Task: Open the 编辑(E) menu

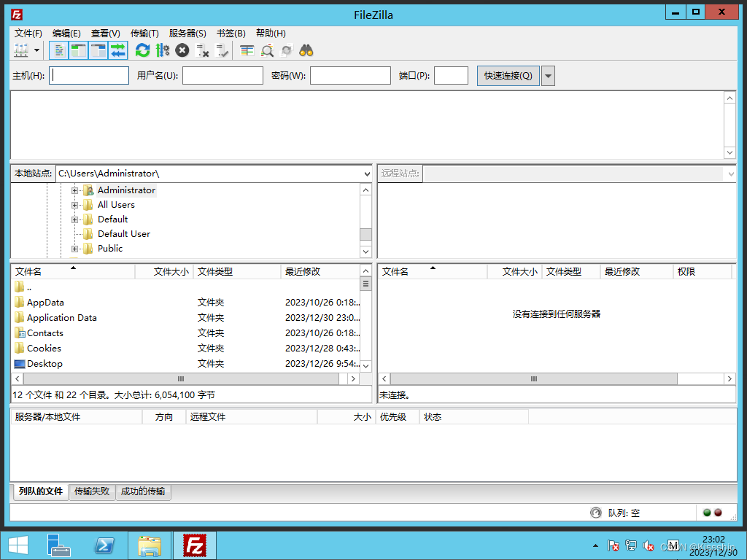Action: point(66,33)
